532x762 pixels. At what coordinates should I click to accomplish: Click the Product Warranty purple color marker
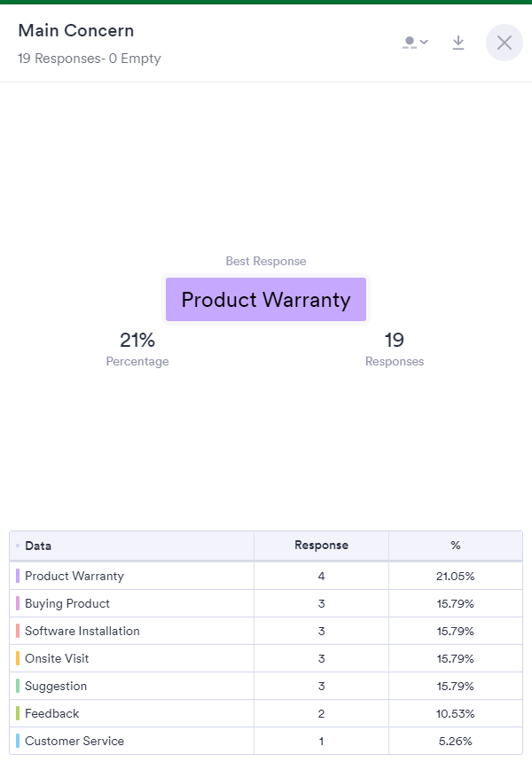click(18, 576)
